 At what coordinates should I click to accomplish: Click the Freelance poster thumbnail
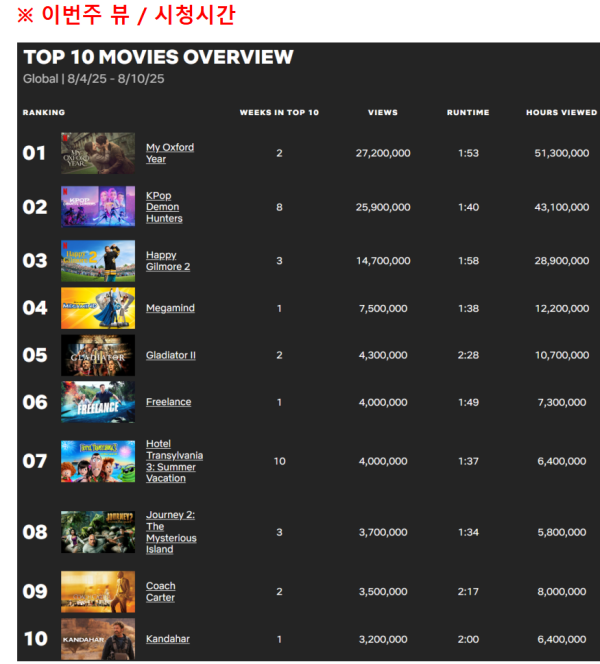98,402
